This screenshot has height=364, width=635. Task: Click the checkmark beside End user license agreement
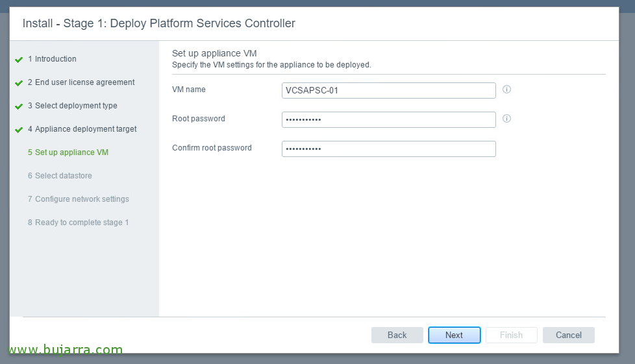point(19,83)
